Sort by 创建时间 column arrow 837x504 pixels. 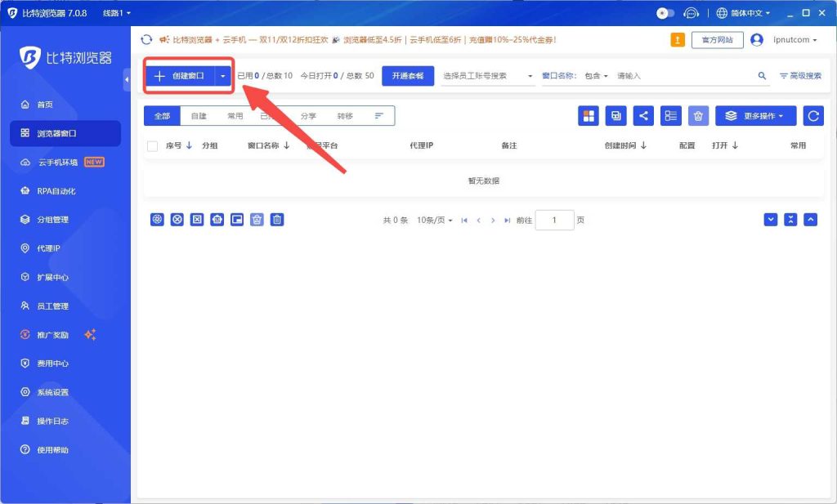pos(643,145)
